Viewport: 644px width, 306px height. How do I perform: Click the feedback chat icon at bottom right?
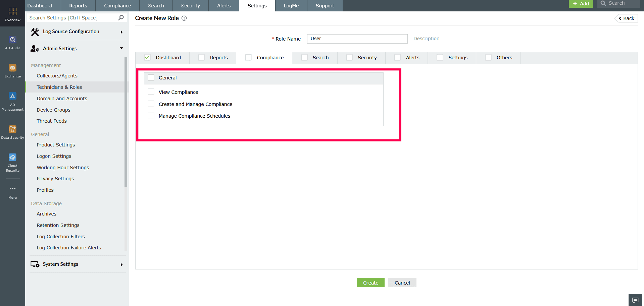click(635, 300)
